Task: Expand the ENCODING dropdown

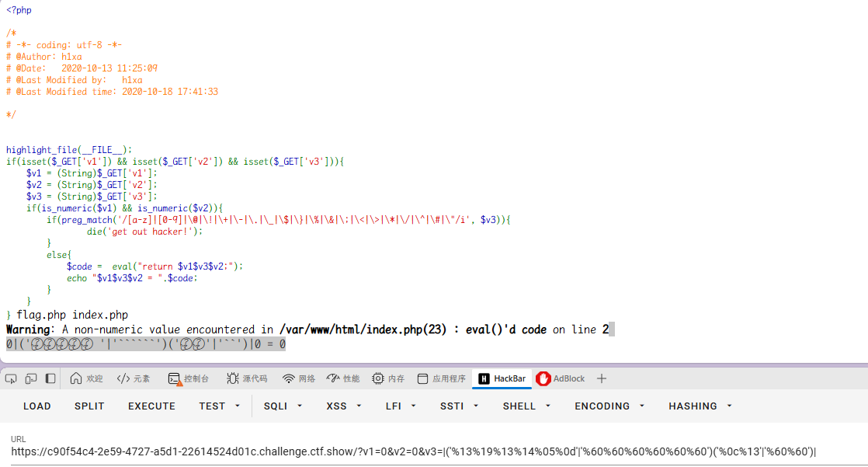Action: (609, 406)
